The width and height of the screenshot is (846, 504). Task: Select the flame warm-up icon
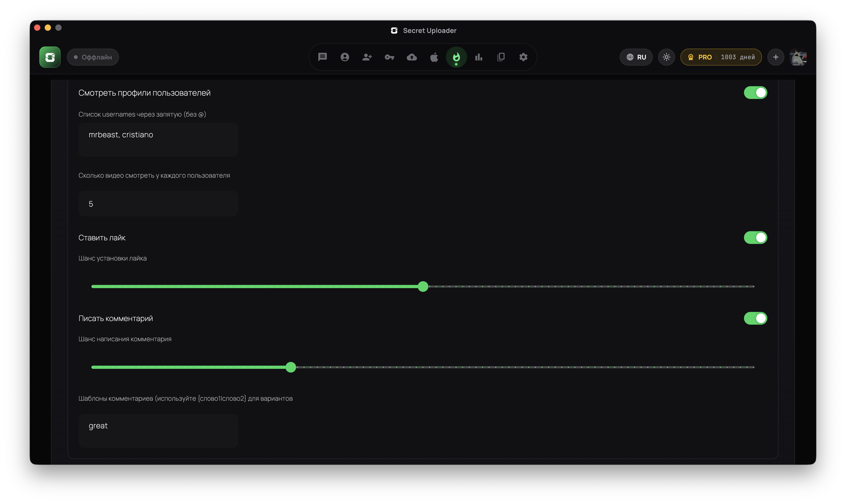[456, 57]
